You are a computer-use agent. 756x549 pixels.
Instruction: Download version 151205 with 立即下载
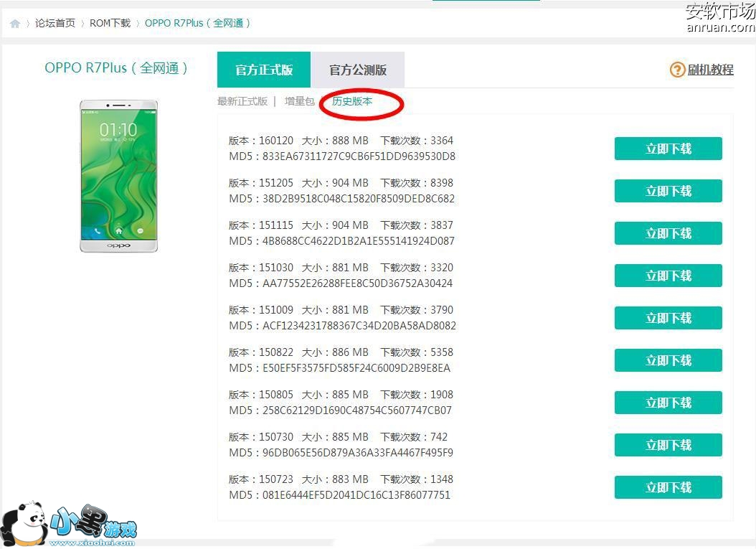click(668, 191)
